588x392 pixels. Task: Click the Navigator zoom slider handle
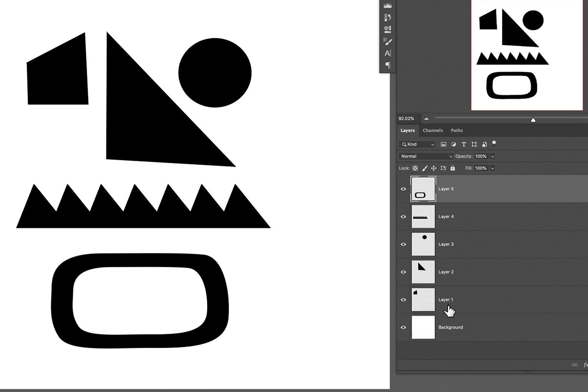tap(533, 120)
